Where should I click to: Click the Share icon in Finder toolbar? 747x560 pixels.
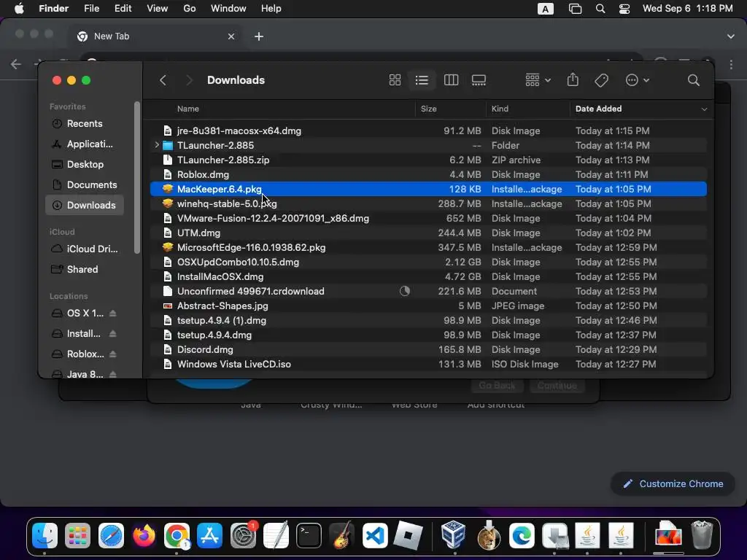[x=573, y=79]
